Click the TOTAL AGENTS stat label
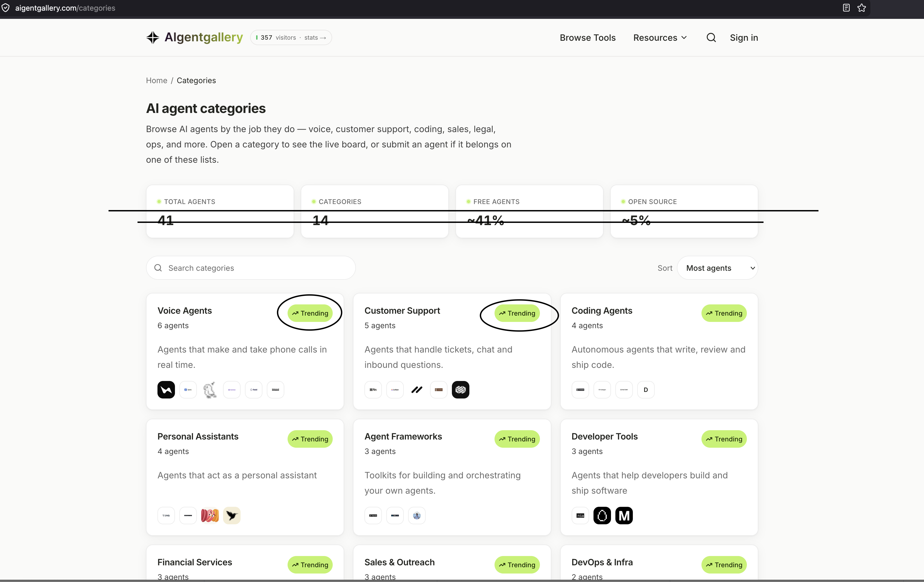Image resolution: width=924 pixels, height=582 pixels. click(x=189, y=202)
